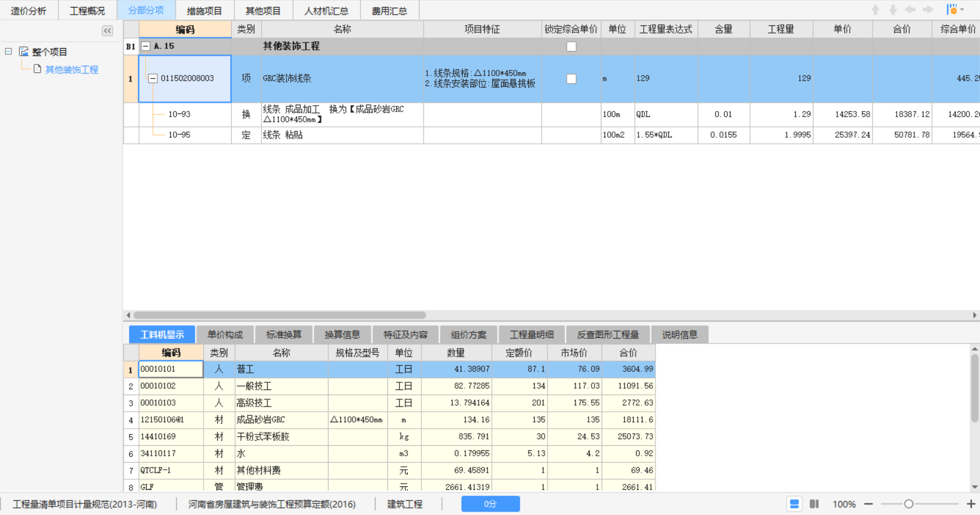Click the zoom in plus icon

971,504
